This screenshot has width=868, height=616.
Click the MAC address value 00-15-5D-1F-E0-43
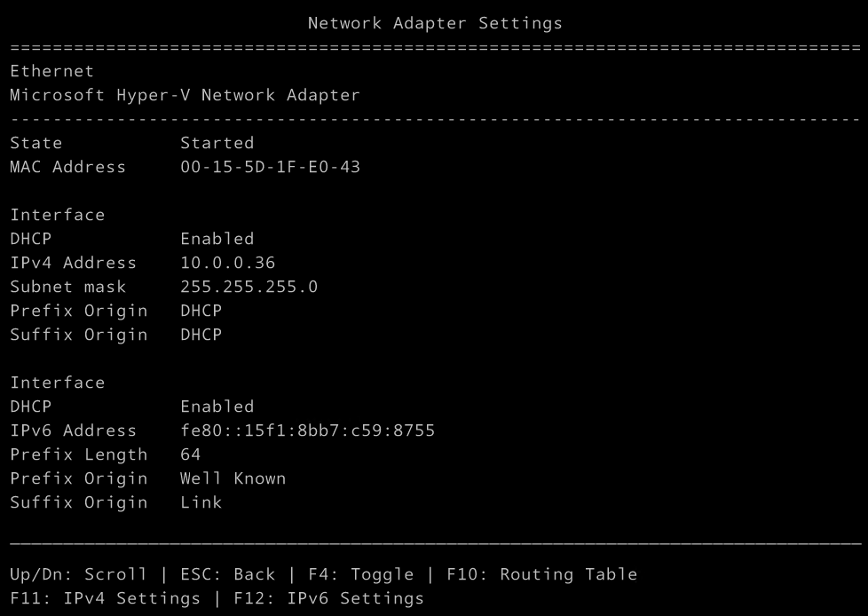[x=270, y=167]
